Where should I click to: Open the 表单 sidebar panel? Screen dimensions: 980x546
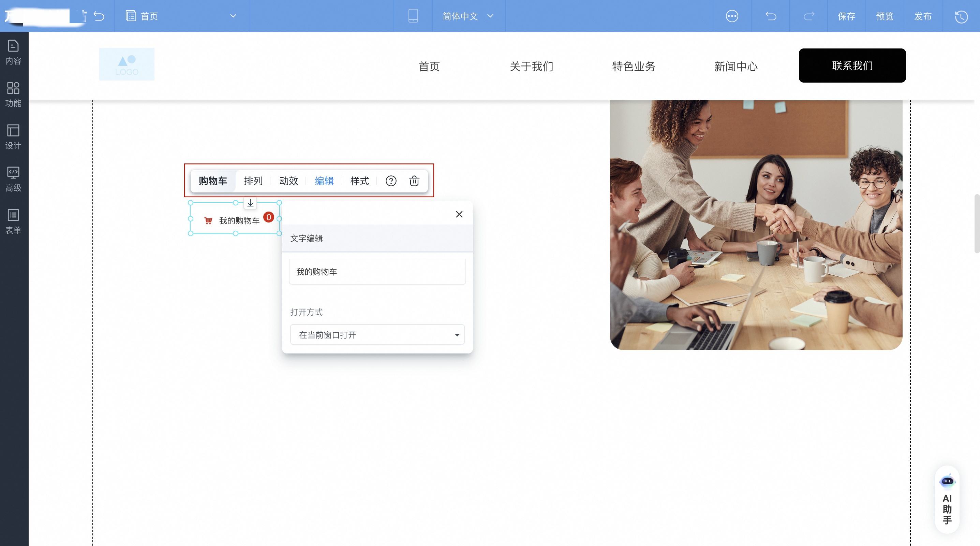coord(13,221)
